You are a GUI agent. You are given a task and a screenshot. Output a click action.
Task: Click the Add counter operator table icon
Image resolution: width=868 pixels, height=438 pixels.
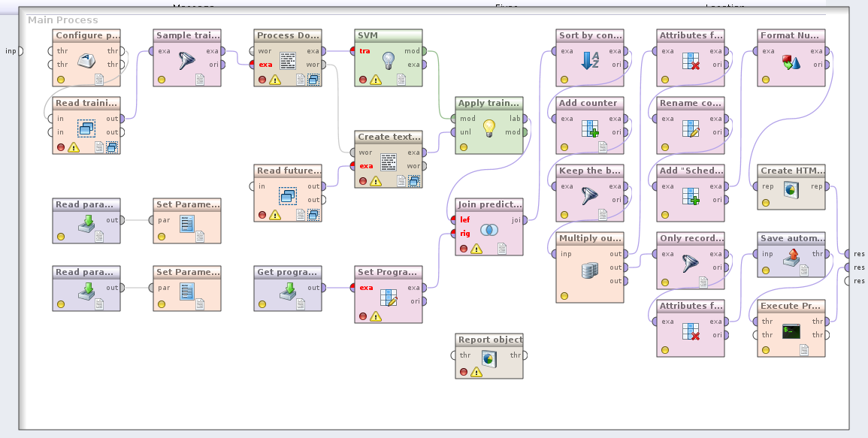pos(590,128)
